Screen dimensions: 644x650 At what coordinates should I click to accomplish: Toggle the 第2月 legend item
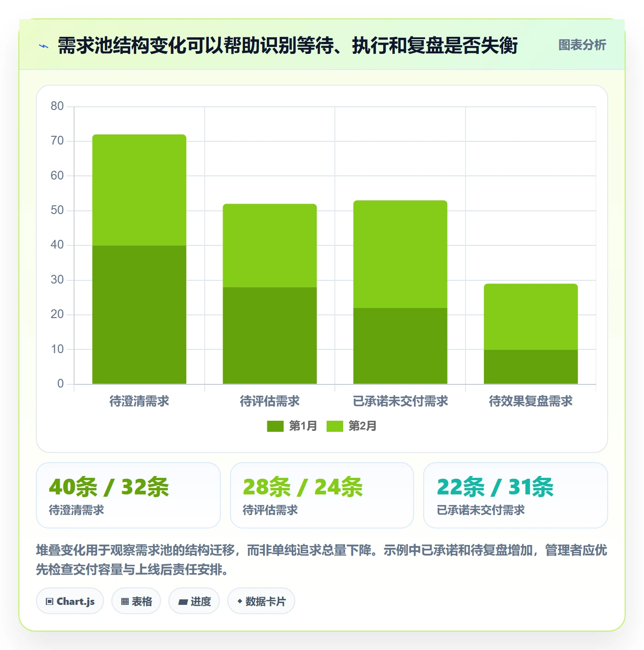351,426
